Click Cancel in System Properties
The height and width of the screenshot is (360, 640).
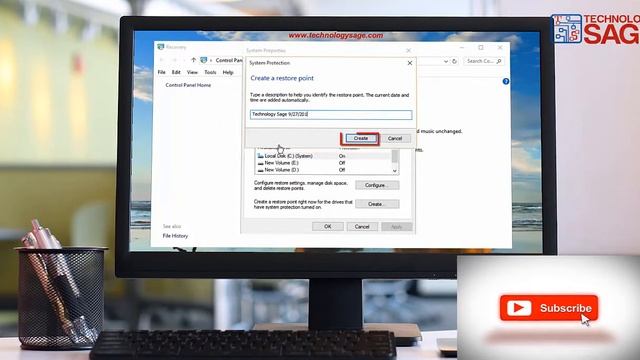[362, 227]
